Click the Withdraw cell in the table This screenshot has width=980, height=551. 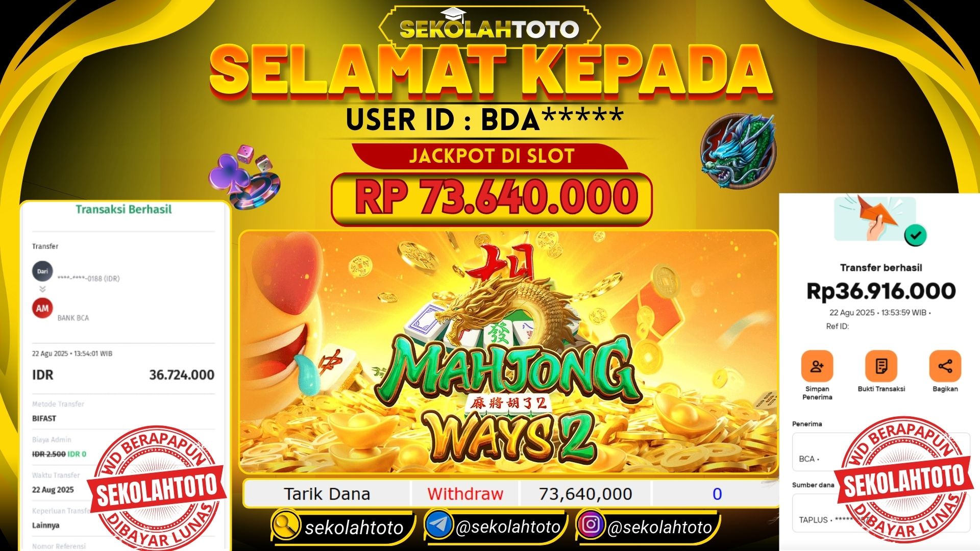point(465,494)
